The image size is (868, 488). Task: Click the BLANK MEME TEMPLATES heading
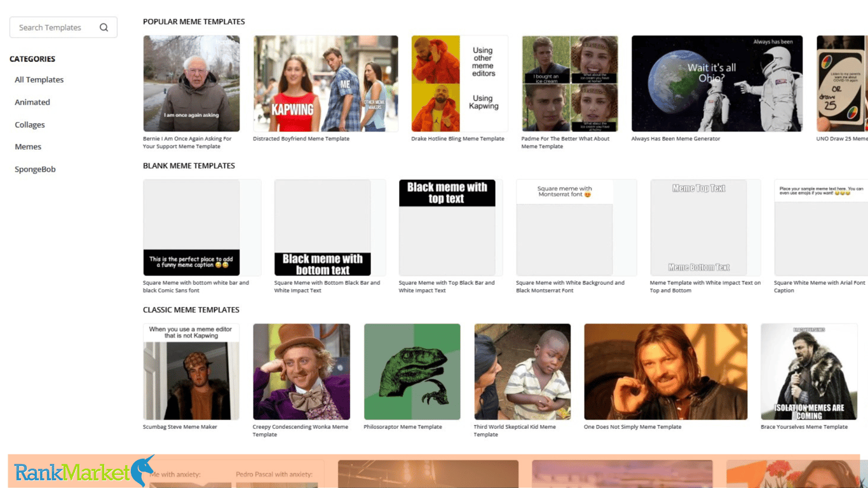tap(189, 166)
